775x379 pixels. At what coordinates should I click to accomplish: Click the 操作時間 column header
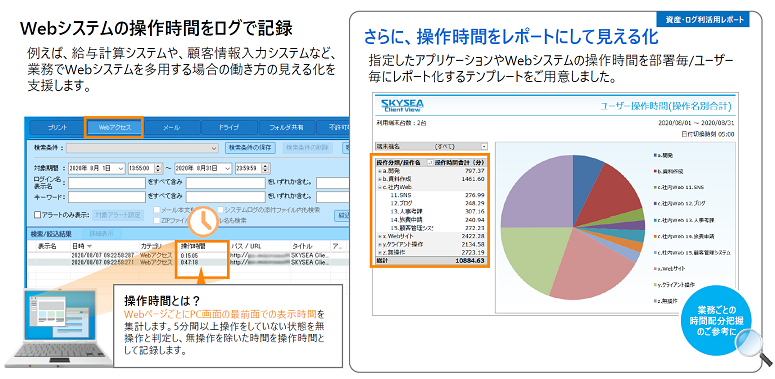coord(193,246)
